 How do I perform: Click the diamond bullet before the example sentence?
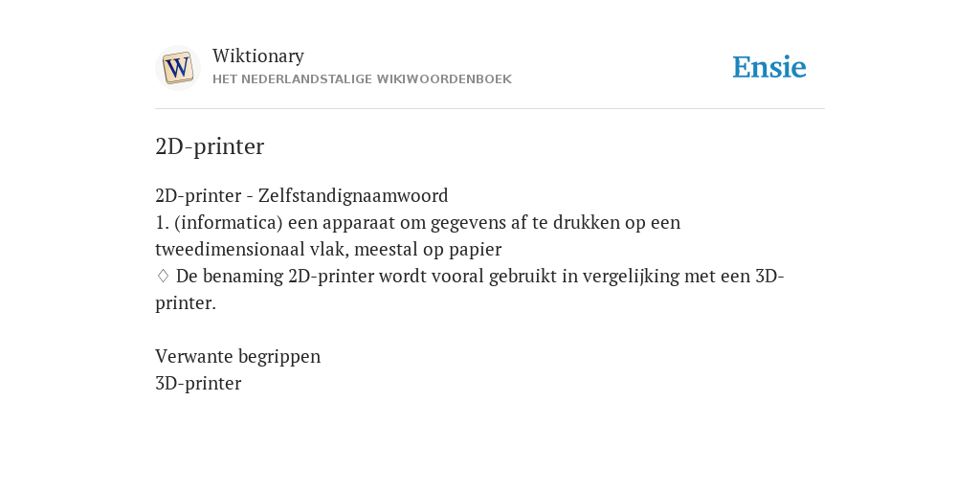pyautogui.click(x=163, y=276)
